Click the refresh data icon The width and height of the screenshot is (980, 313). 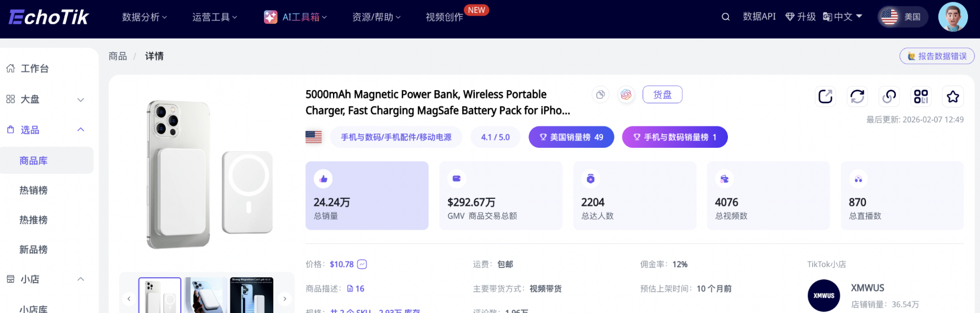pos(857,97)
